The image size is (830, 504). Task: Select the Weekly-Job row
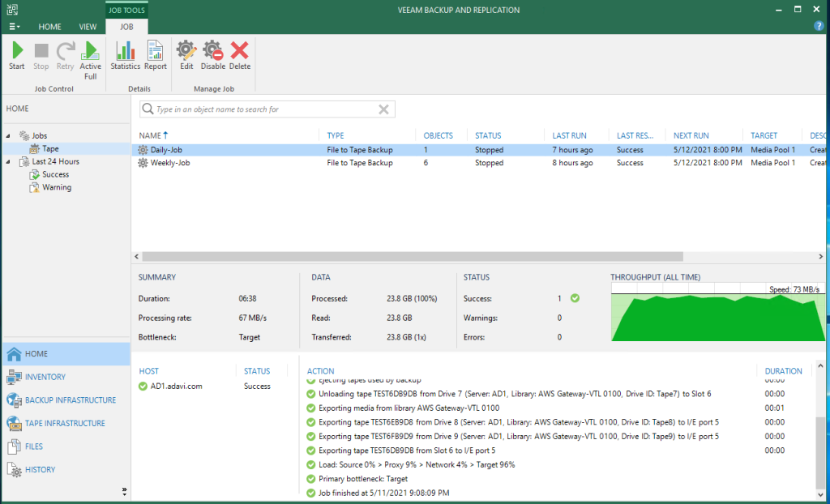click(478, 163)
